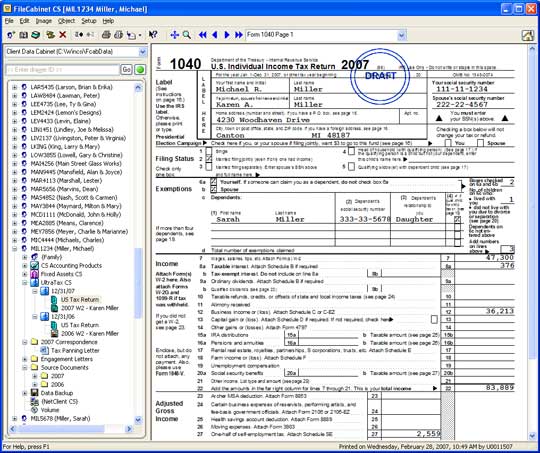
Task: Click the home icon at toolbar far right
Action: (528, 35)
